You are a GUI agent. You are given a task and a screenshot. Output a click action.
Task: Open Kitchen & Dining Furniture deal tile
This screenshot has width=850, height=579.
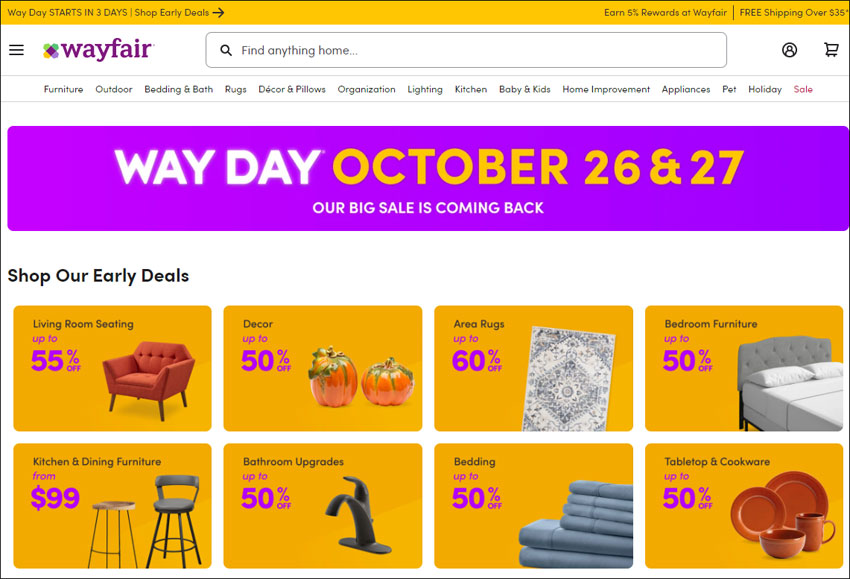(112, 506)
